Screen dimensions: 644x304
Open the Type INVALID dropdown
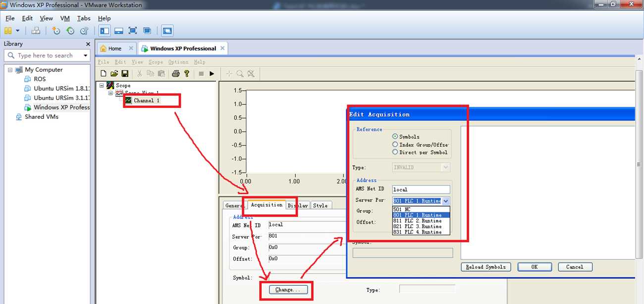(x=445, y=167)
